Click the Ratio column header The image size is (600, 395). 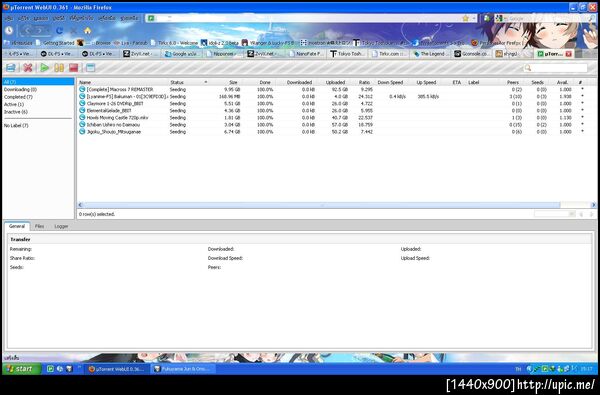(x=364, y=82)
